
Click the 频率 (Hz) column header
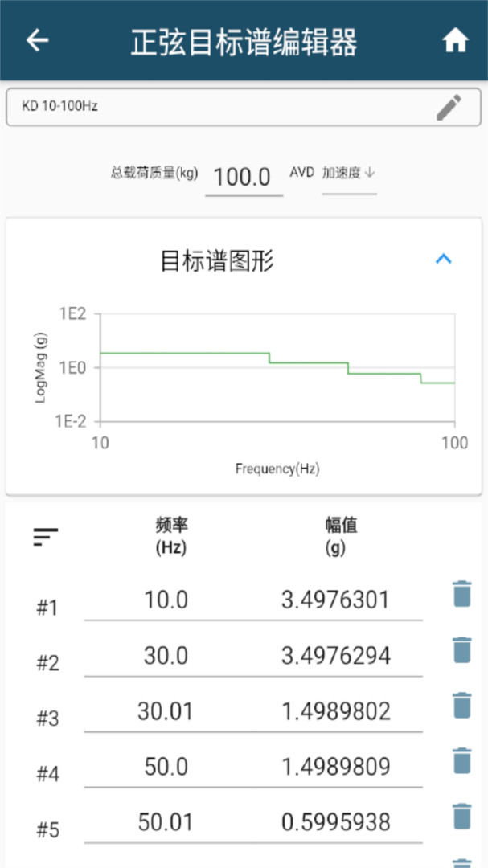point(171,536)
